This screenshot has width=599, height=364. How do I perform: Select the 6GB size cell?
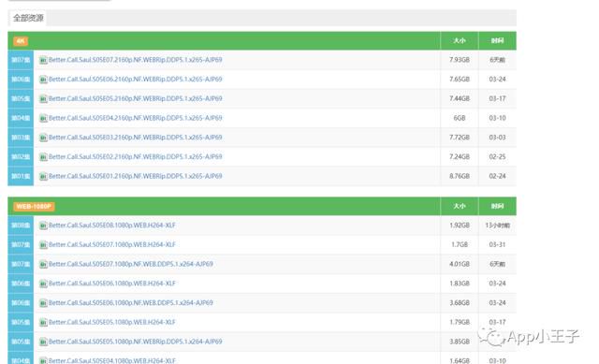tap(460, 118)
